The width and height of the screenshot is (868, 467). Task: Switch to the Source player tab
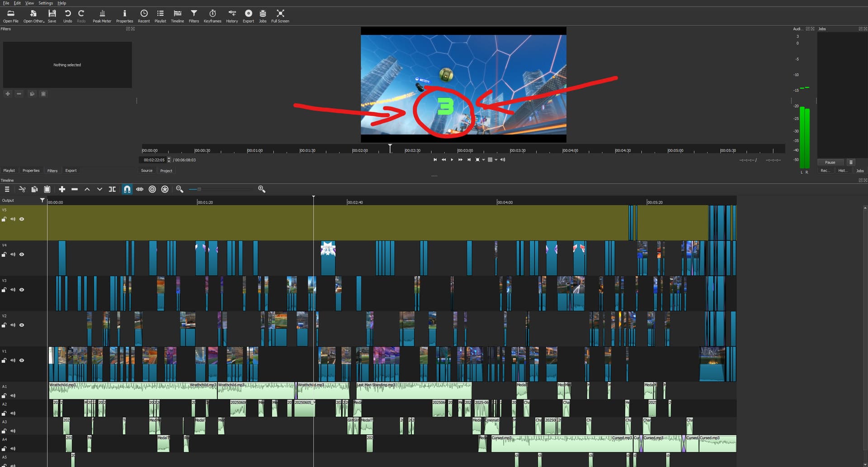point(146,171)
